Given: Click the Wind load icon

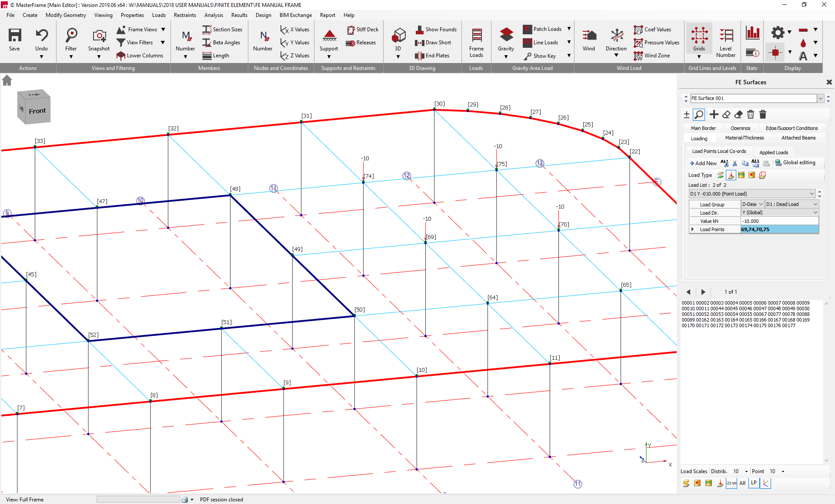Looking at the screenshot, I should coord(589,35).
